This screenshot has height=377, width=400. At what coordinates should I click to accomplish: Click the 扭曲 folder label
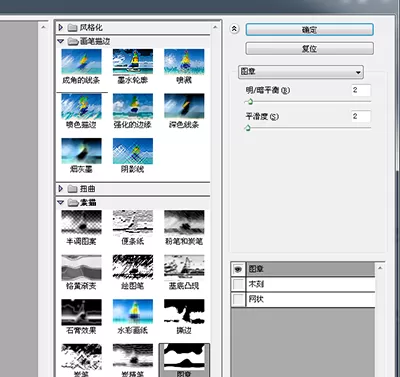pyautogui.click(x=88, y=189)
